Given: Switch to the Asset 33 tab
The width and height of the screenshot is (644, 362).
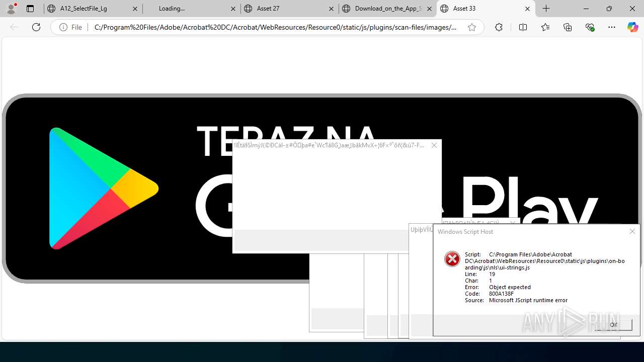Looking at the screenshot, I should click(486, 9).
